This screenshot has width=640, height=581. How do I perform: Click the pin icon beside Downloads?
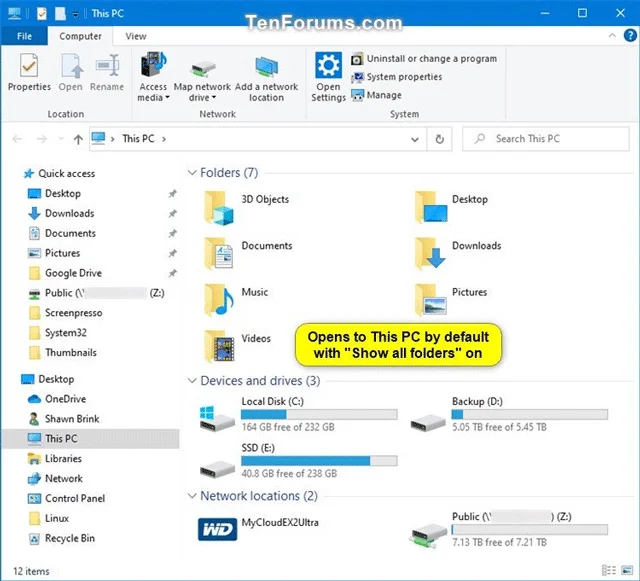point(173,213)
